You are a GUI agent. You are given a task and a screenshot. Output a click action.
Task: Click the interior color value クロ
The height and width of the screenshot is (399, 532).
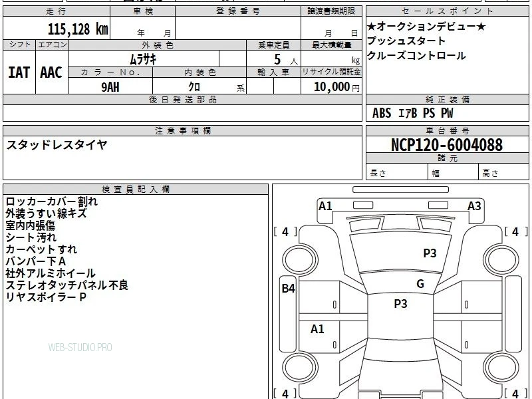point(194,87)
